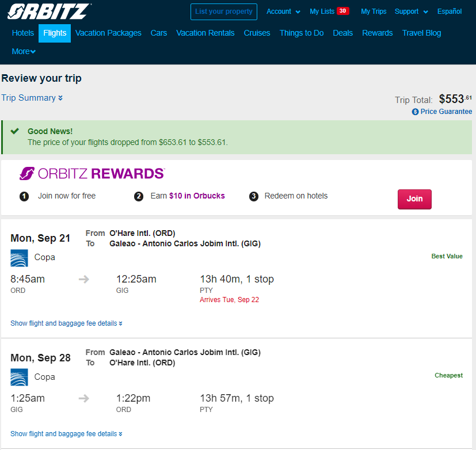This screenshot has width=476, height=450.
Task: Show flight and baggage details for Sep 21
Action: [x=67, y=323]
